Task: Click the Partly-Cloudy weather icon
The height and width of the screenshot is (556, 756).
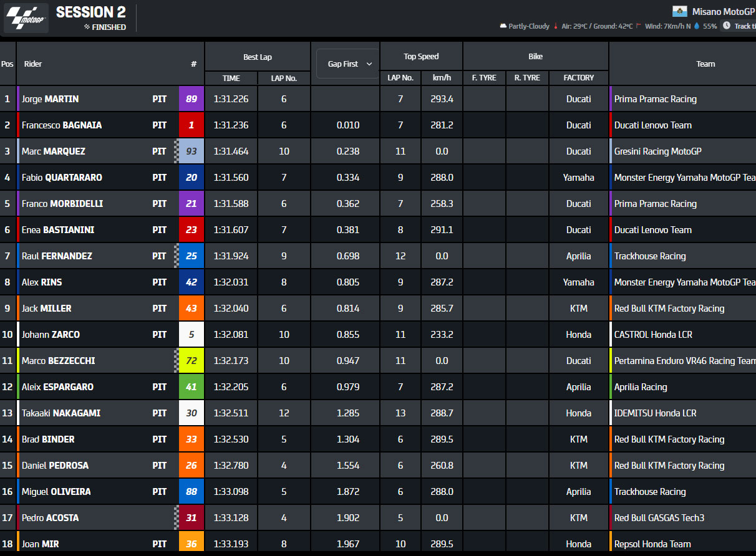Action: tap(503, 26)
